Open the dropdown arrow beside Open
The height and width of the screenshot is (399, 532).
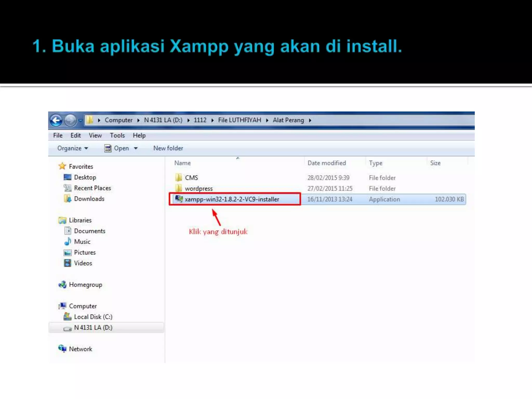coord(136,148)
